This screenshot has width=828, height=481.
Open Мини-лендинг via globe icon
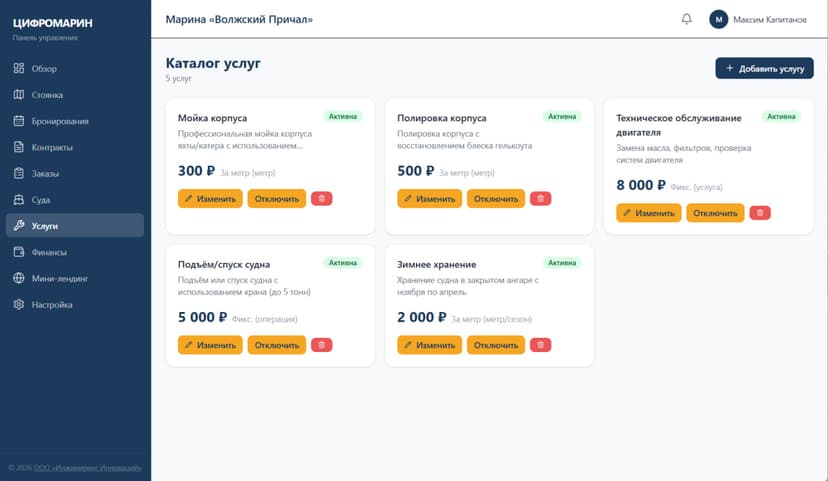[19, 278]
